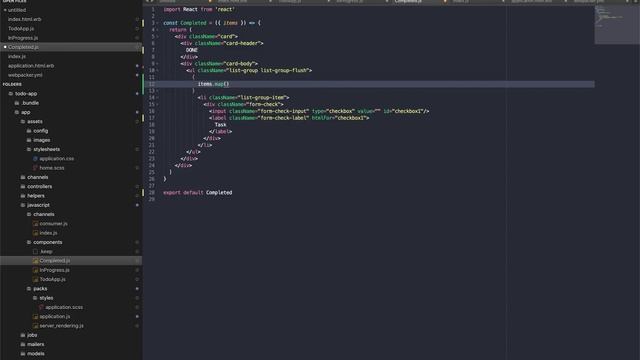This screenshot has height=360, width=640.
Task: Open application.js icon under packs
Action: 36,317
